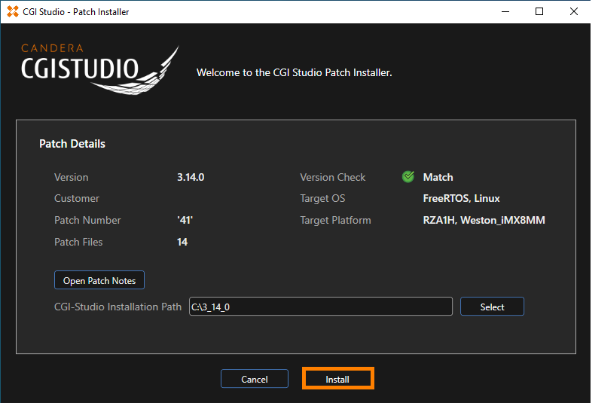
Task: Click the Install button
Action: point(338,378)
